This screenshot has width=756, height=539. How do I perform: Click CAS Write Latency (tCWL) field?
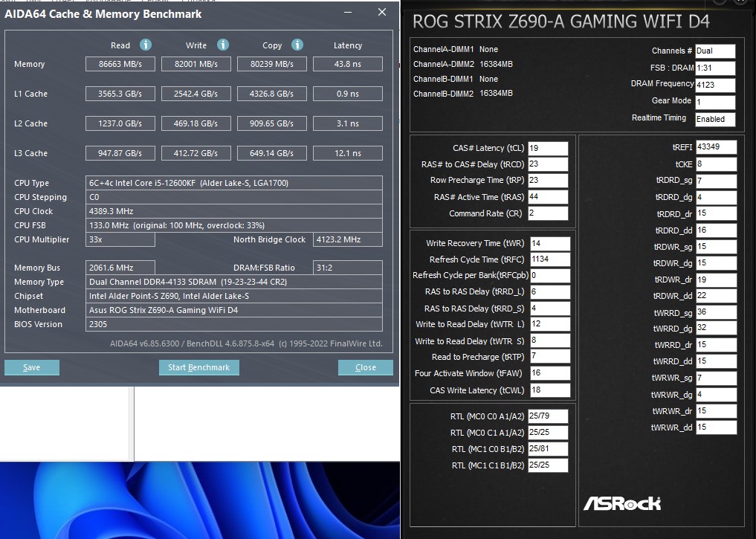(550, 390)
